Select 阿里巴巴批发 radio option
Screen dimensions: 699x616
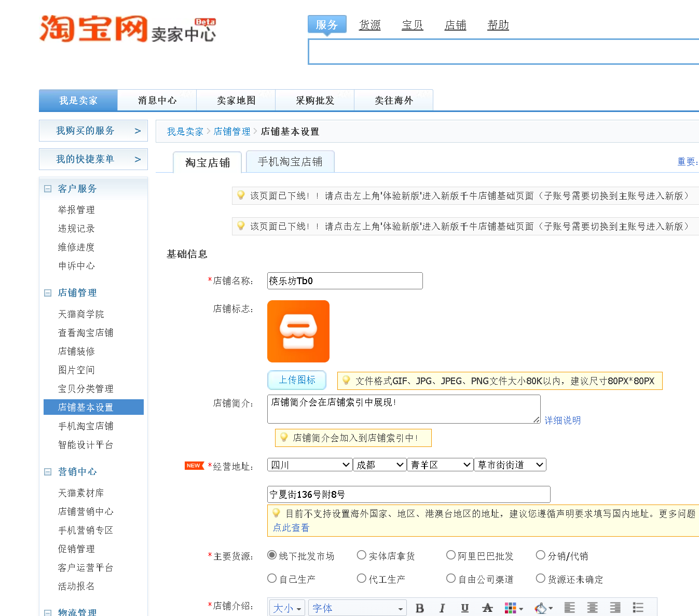tap(451, 555)
